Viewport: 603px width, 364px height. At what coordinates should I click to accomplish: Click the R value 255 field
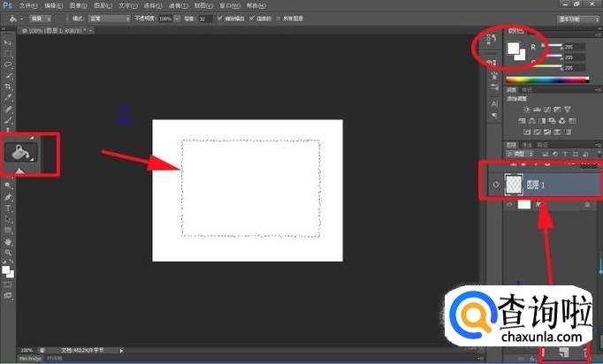pyautogui.click(x=575, y=47)
